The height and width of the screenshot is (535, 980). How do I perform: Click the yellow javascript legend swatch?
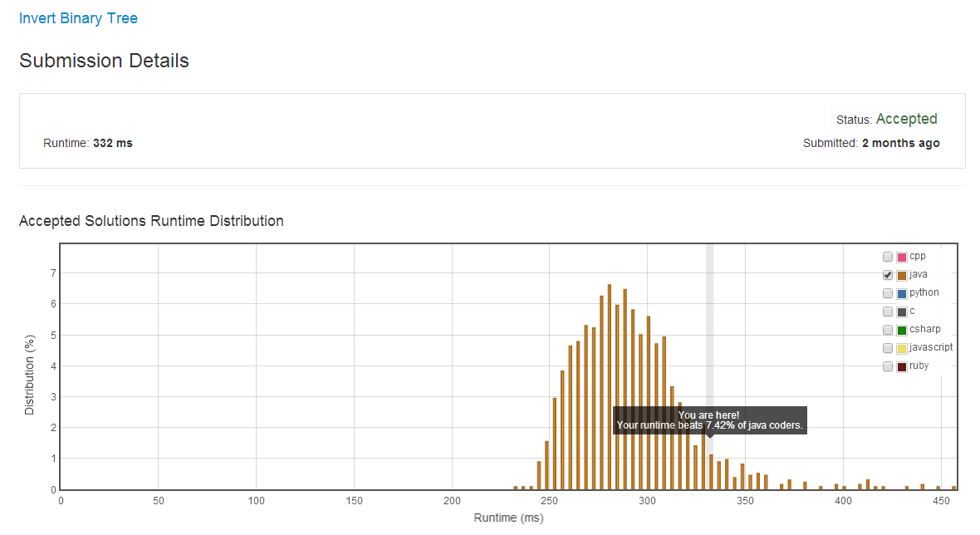tap(902, 348)
